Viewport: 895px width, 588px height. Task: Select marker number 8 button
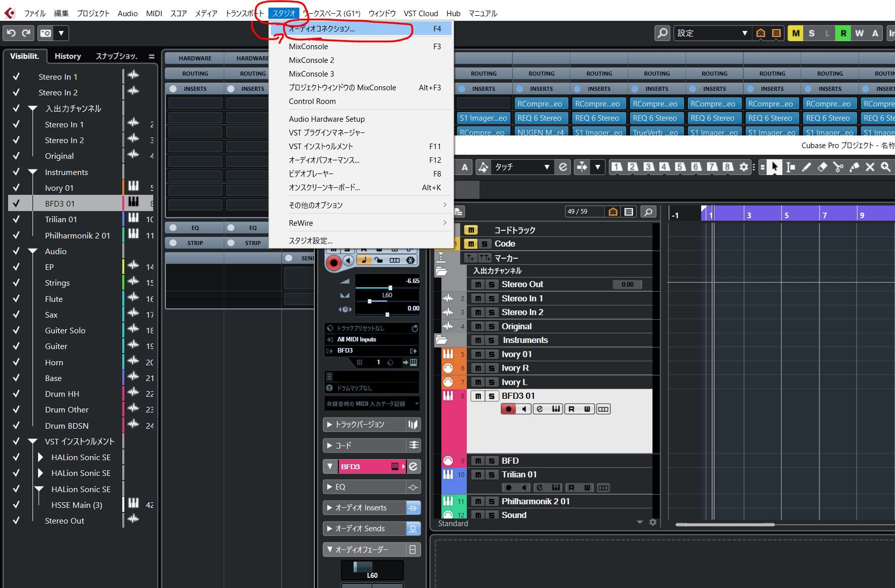click(x=728, y=166)
